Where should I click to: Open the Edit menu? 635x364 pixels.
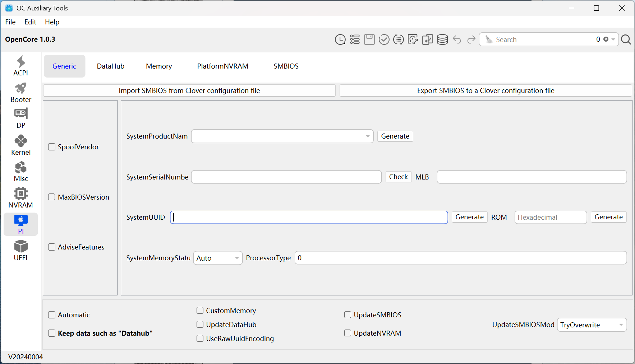30,22
